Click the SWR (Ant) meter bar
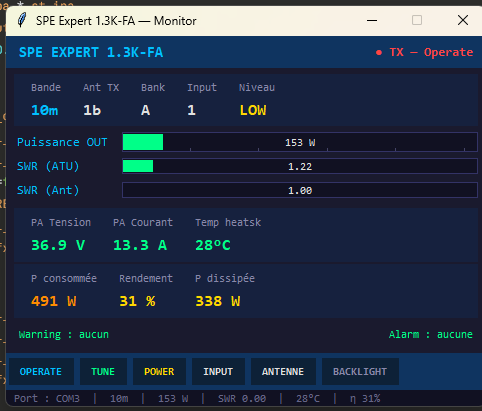482x411 pixels. (x=300, y=190)
